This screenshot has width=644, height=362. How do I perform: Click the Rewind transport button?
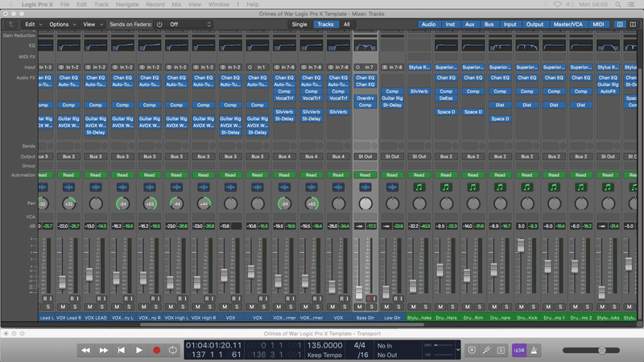pos(86,350)
